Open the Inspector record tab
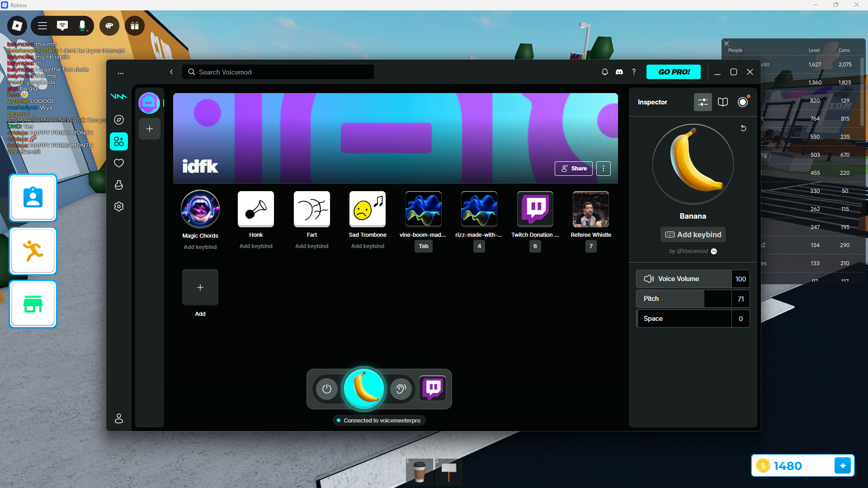The image size is (868, 488). (x=743, y=102)
